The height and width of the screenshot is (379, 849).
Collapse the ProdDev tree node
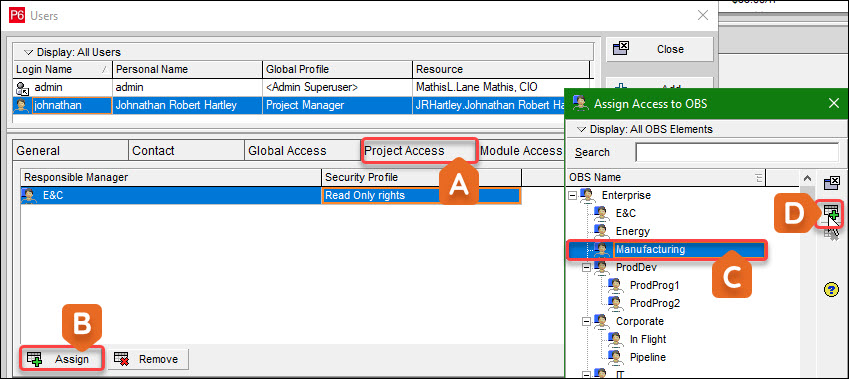point(586,267)
